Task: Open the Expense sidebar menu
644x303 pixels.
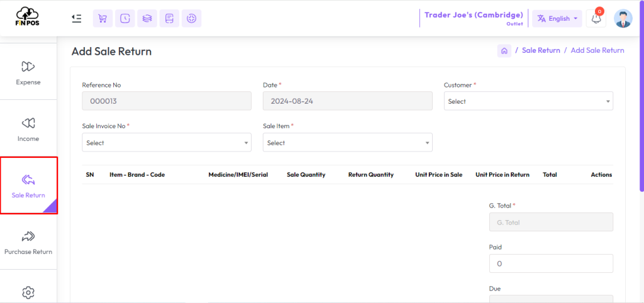Action: 28,73
